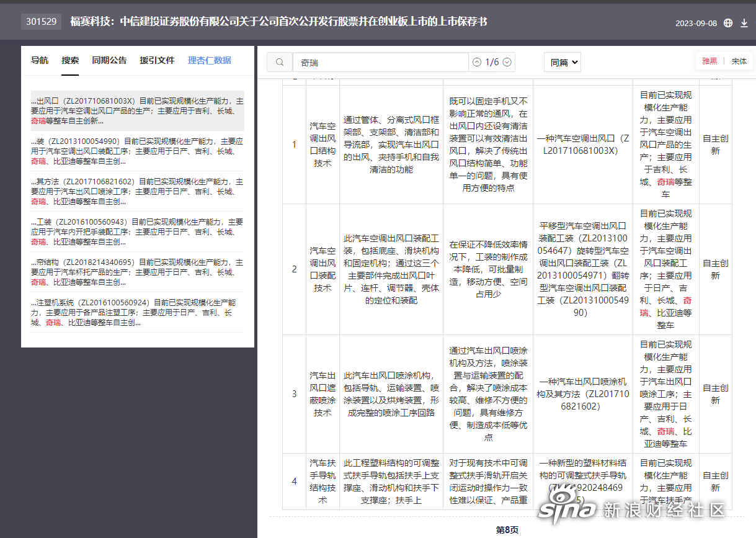Click row number 3 in the table

[295, 394]
